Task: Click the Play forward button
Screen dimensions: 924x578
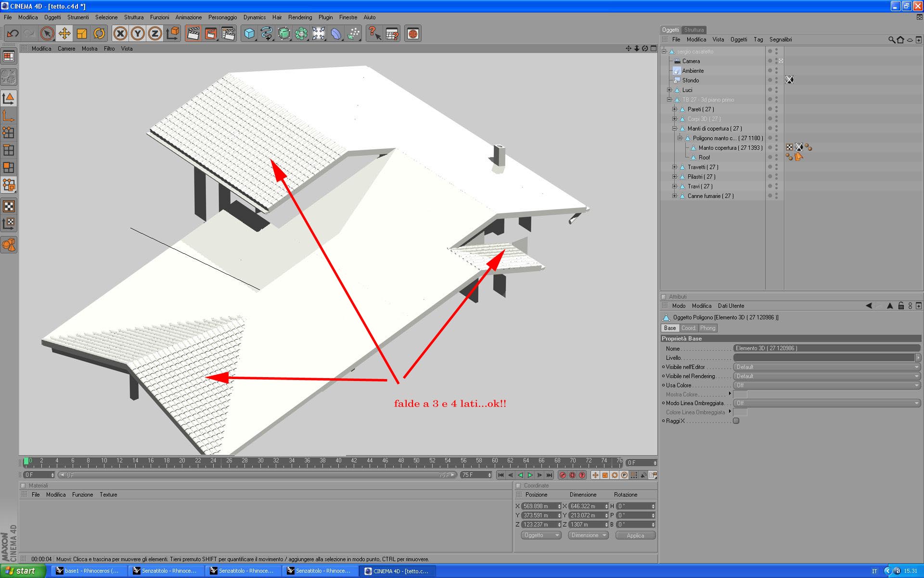Action: (530, 475)
